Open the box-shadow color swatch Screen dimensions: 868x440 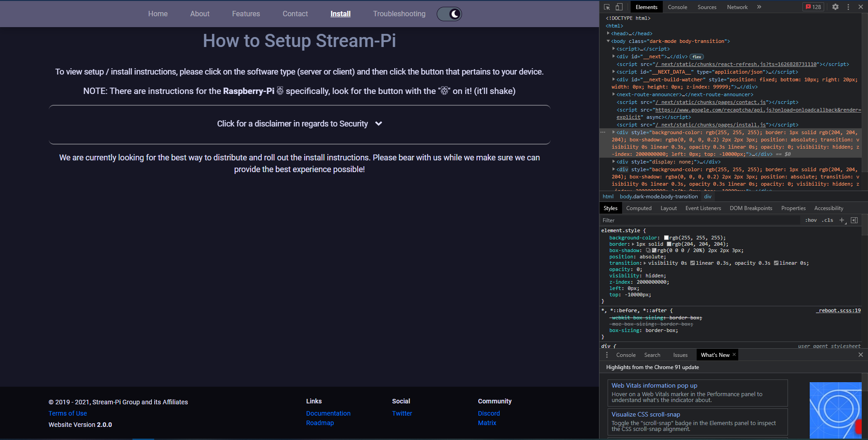654,250
